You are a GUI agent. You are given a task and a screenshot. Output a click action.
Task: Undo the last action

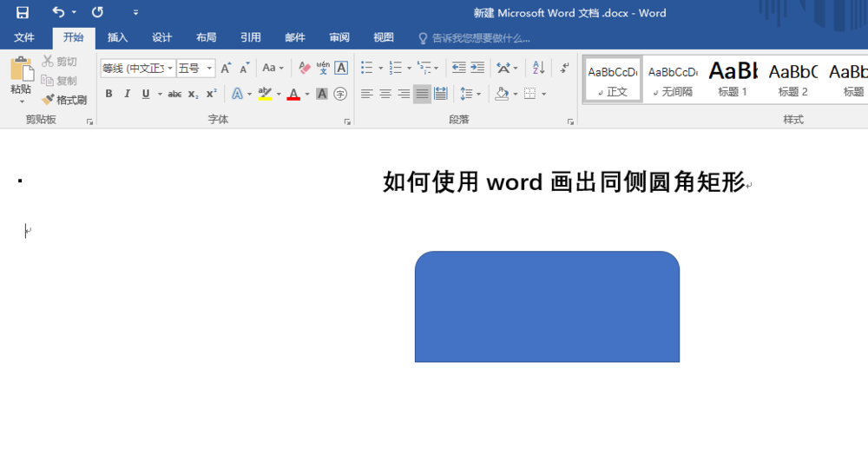(x=58, y=12)
